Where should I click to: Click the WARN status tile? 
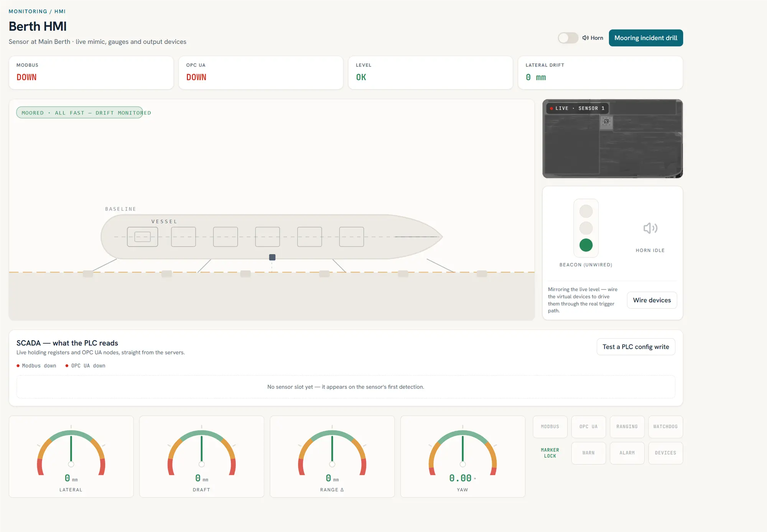[589, 453]
